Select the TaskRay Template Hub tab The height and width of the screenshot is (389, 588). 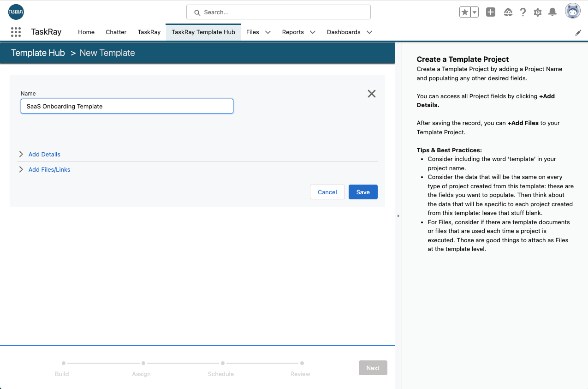[x=203, y=32]
